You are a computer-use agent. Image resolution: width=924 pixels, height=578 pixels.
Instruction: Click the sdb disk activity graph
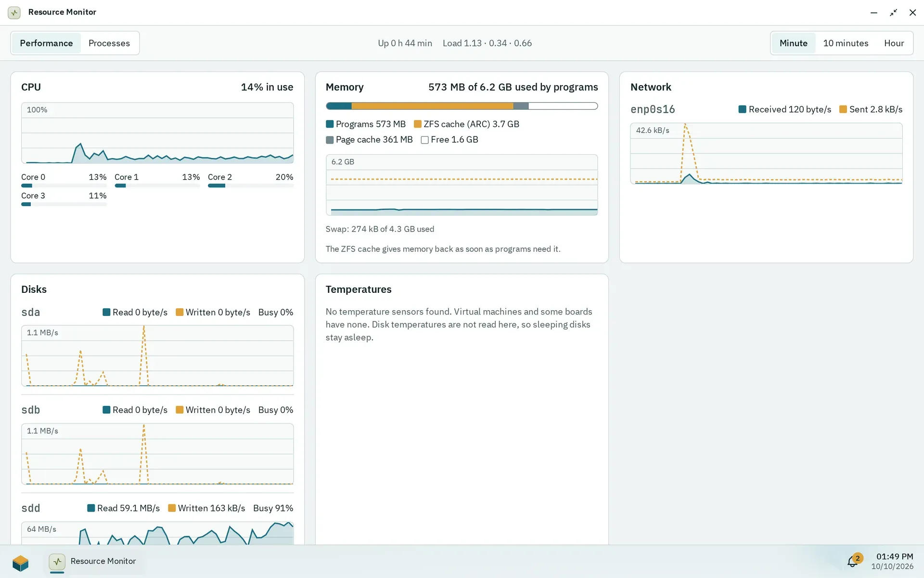pyautogui.click(x=157, y=454)
